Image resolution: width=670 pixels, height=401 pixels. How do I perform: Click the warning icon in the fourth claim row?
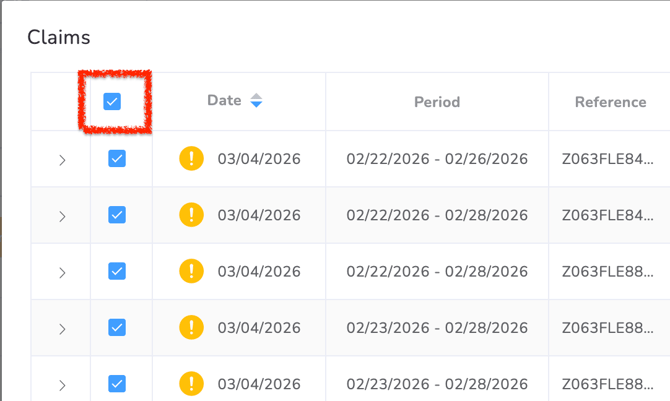coord(191,327)
